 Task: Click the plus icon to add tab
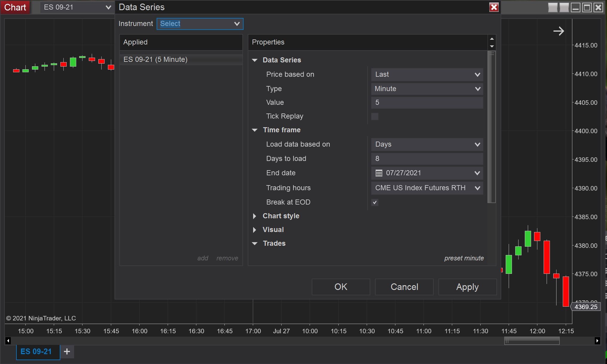[67, 351]
